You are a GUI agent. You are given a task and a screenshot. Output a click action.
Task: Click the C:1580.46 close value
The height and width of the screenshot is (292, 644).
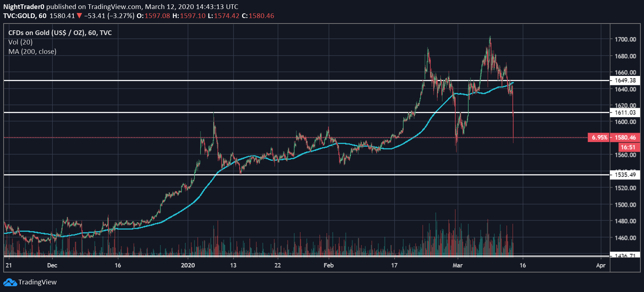(x=258, y=16)
